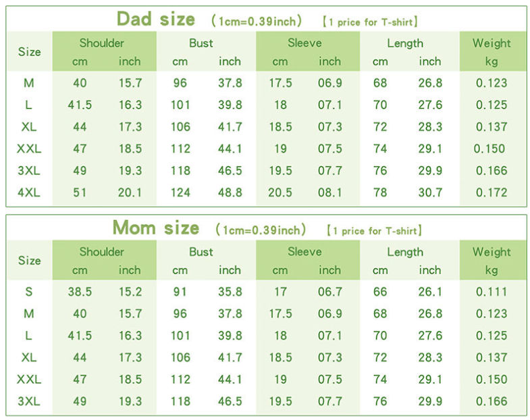The height and width of the screenshot is (420, 530).
Task: Click the Sleeve header in Mom table
Action: click(x=304, y=252)
